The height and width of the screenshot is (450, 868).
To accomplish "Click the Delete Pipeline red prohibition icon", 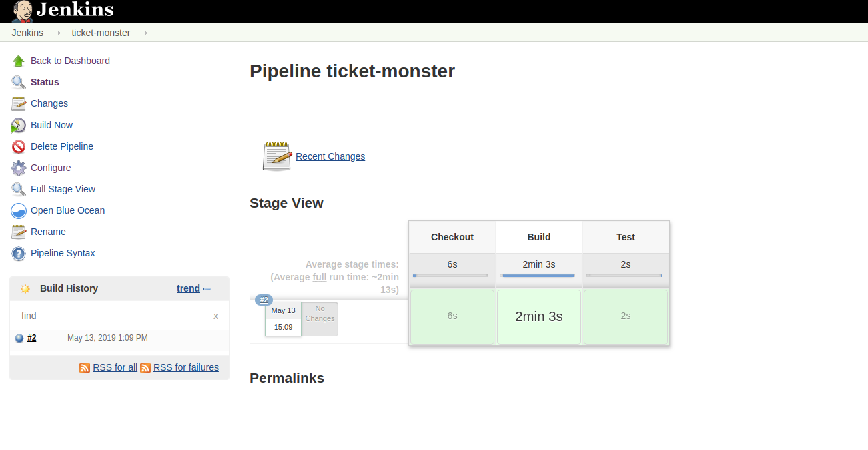I will pyautogui.click(x=19, y=146).
